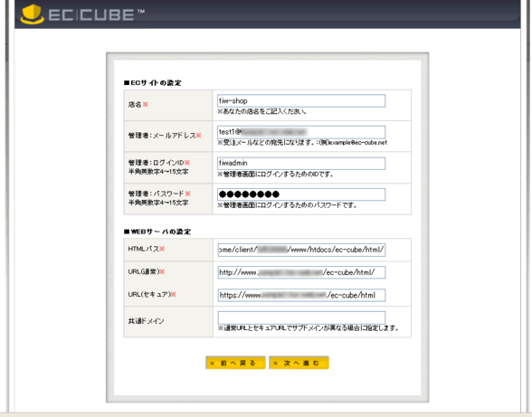532x417 pixels.
Task: Click the 店名 label cell
Action: click(168, 105)
